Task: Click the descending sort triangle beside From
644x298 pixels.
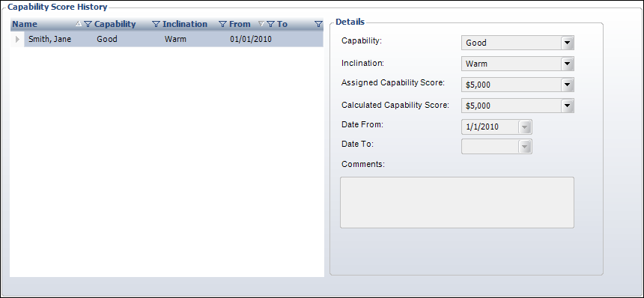Action: [261, 24]
